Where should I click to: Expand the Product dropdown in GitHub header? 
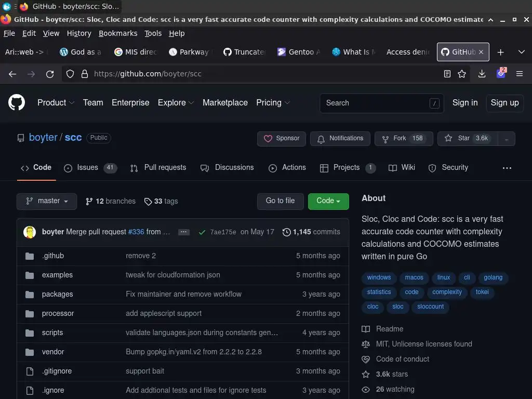[56, 102]
